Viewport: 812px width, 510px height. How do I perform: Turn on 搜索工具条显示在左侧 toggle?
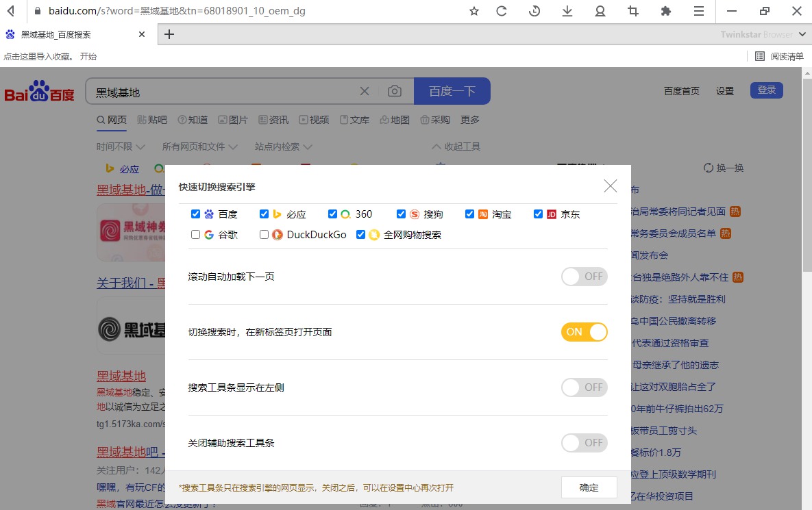584,387
